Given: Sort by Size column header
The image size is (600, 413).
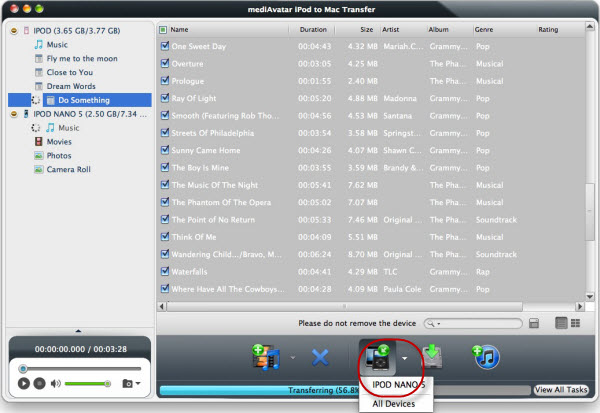Looking at the screenshot, I should tap(367, 29).
